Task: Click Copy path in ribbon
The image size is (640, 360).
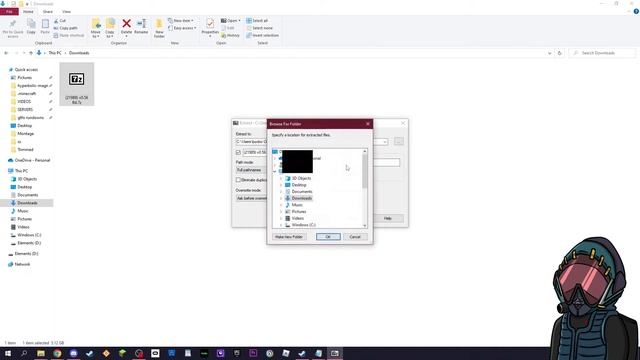Action: [65, 28]
